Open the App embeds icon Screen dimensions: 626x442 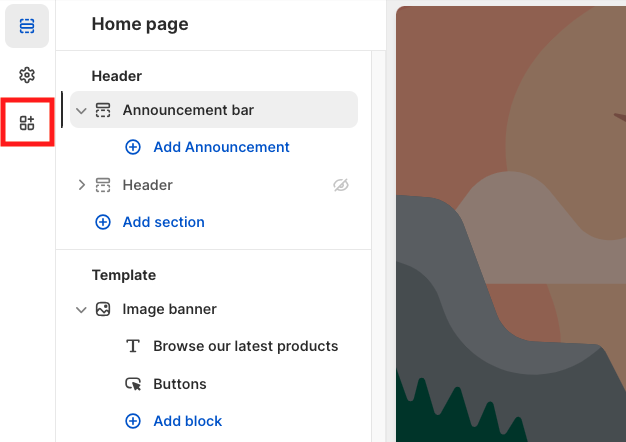27,123
